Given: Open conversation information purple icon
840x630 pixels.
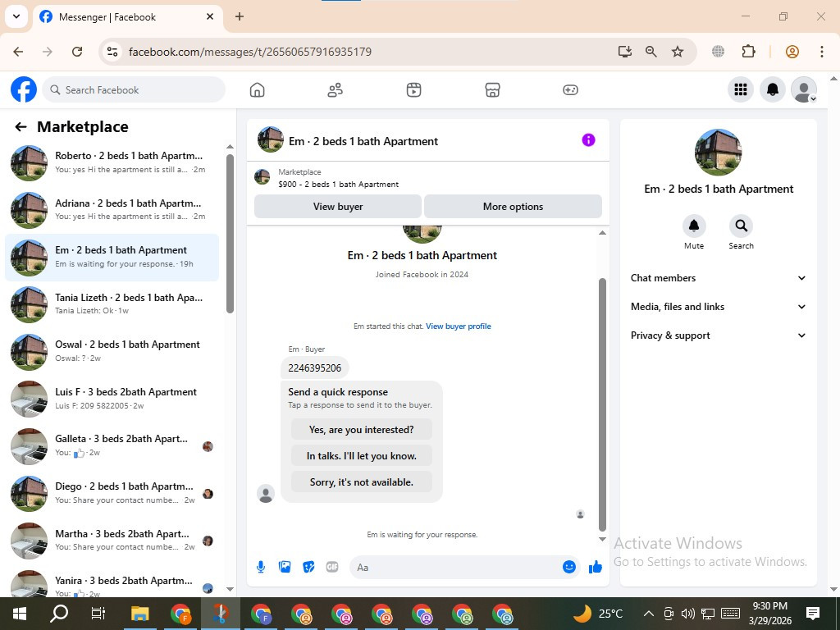Looking at the screenshot, I should [588, 140].
